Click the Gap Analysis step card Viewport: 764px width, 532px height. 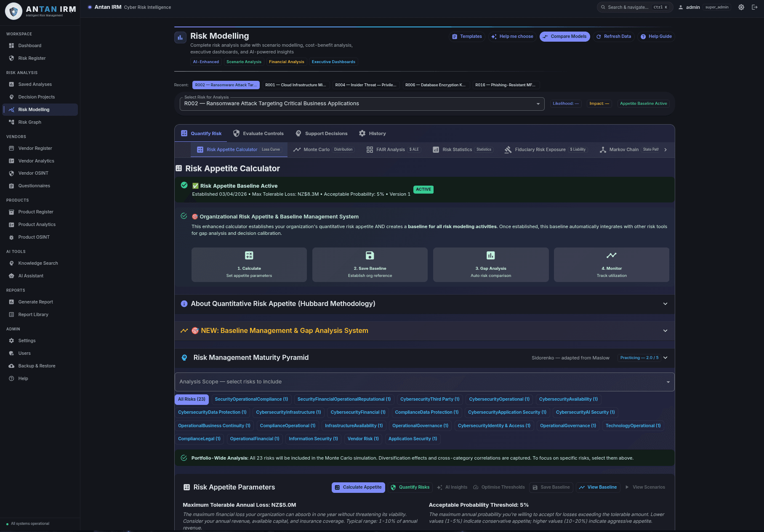click(x=491, y=265)
